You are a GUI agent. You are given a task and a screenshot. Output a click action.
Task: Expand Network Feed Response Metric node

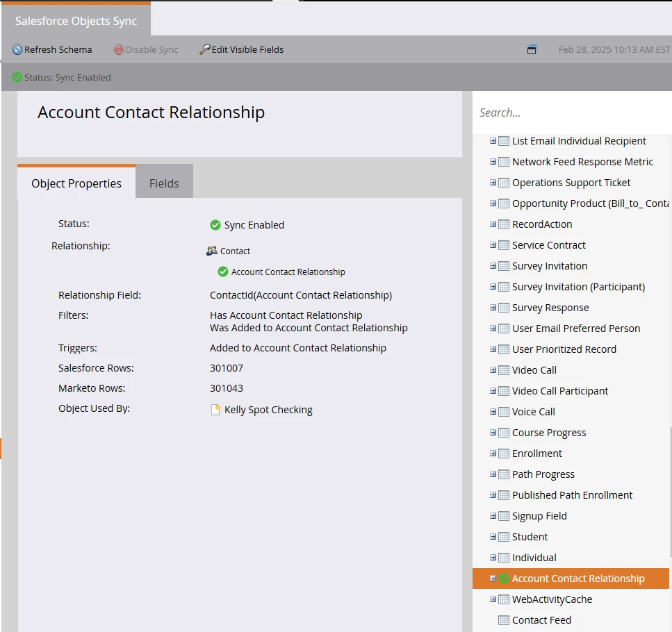pyautogui.click(x=493, y=162)
